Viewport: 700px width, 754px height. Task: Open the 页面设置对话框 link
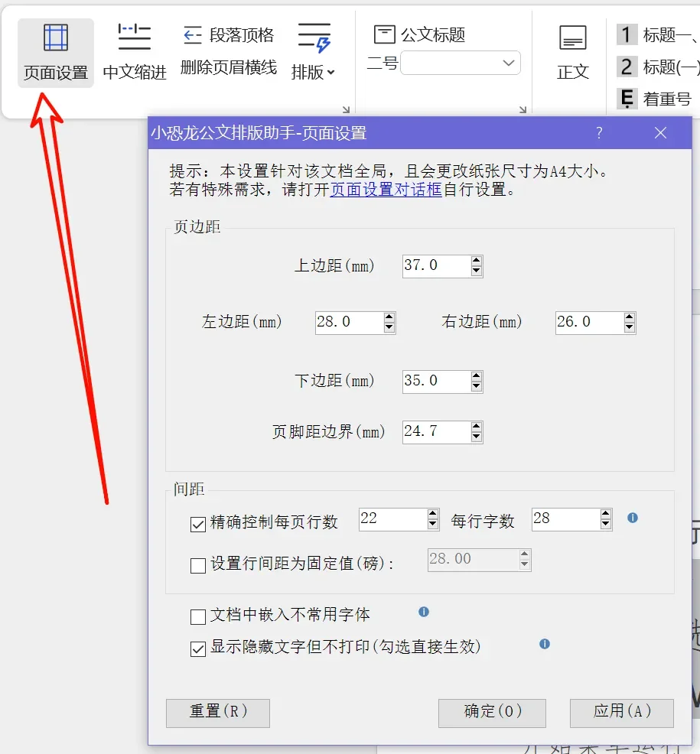click(x=386, y=190)
